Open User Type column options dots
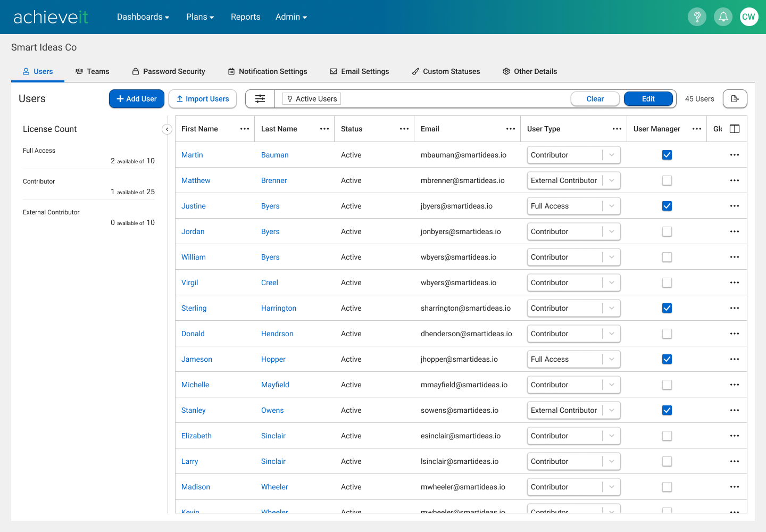Viewport: 766px width, 532px height. (x=617, y=129)
